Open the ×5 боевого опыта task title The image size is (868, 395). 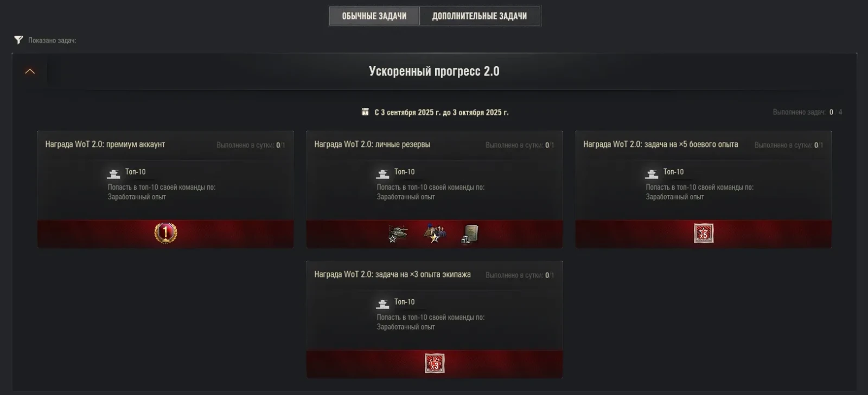pos(660,144)
